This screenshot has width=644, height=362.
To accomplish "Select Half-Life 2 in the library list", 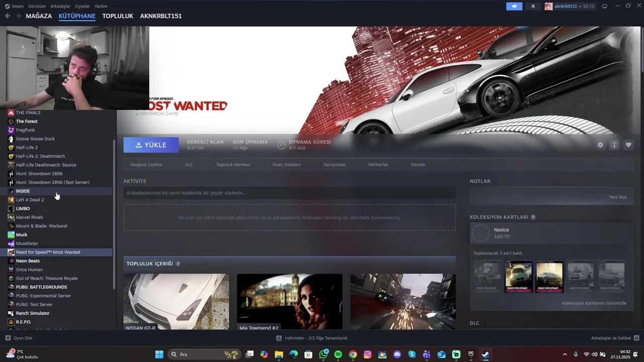I will click(56, 147).
